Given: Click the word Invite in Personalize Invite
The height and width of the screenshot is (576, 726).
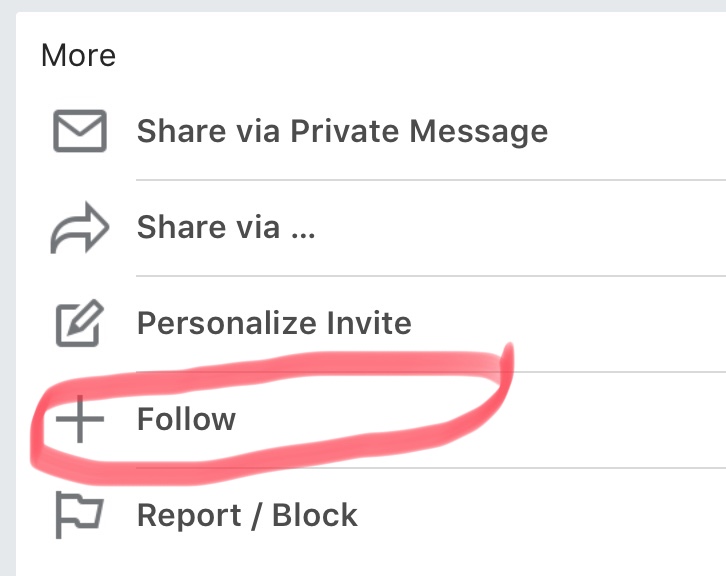Looking at the screenshot, I should (x=369, y=323).
